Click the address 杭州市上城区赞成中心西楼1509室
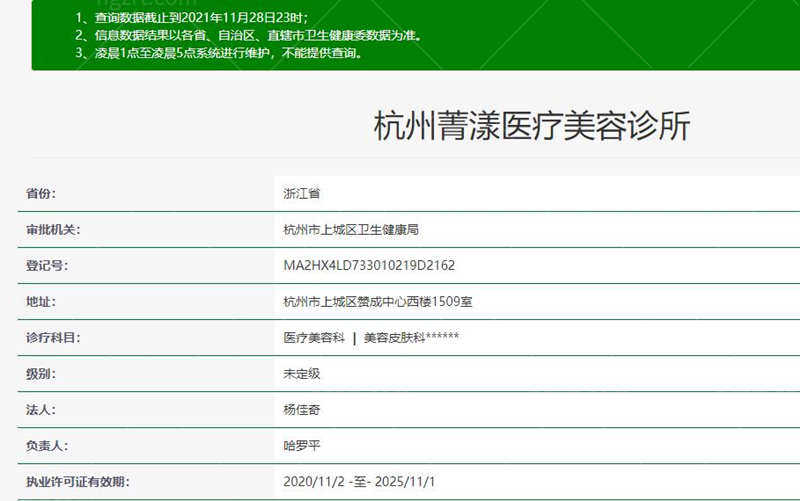The width and height of the screenshot is (800, 501). coord(378,302)
